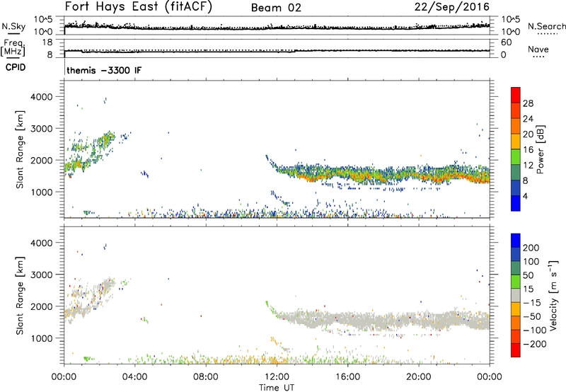Click the 'Time UT' axis title
The height and width of the screenshot is (392, 566).
[x=277, y=388]
